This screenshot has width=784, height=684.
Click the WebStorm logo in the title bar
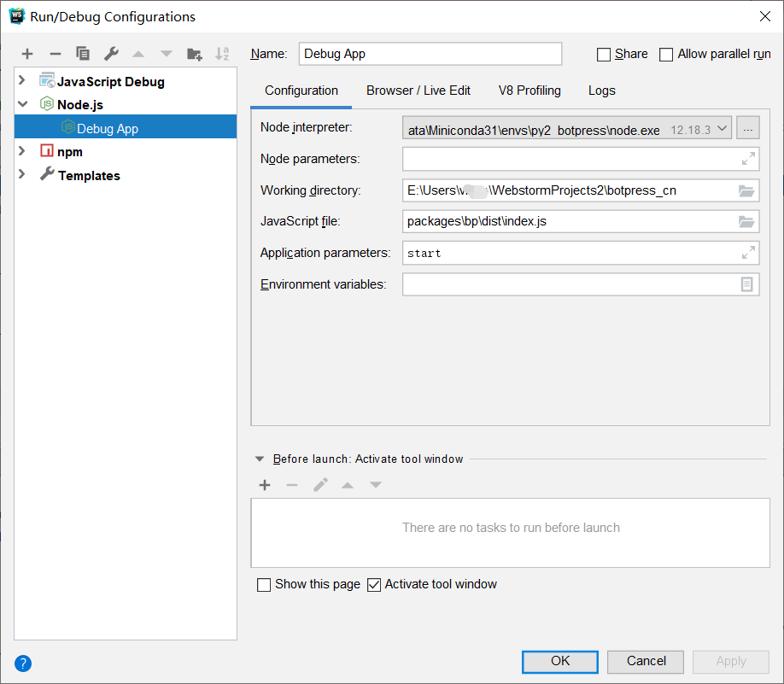coord(16,16)
